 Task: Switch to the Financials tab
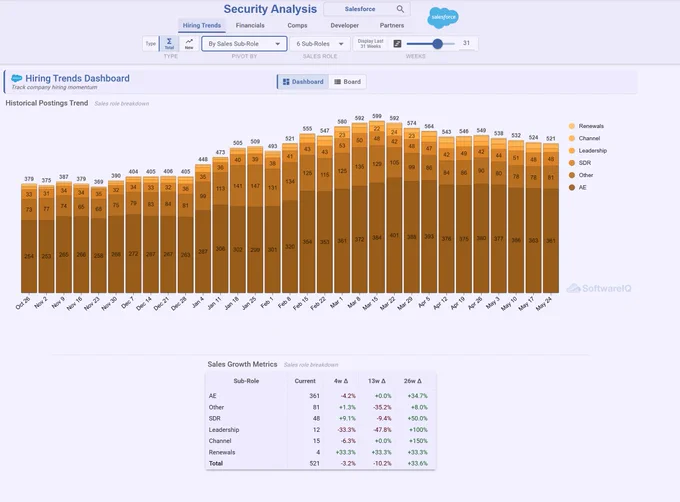click(x=250, y=25)
